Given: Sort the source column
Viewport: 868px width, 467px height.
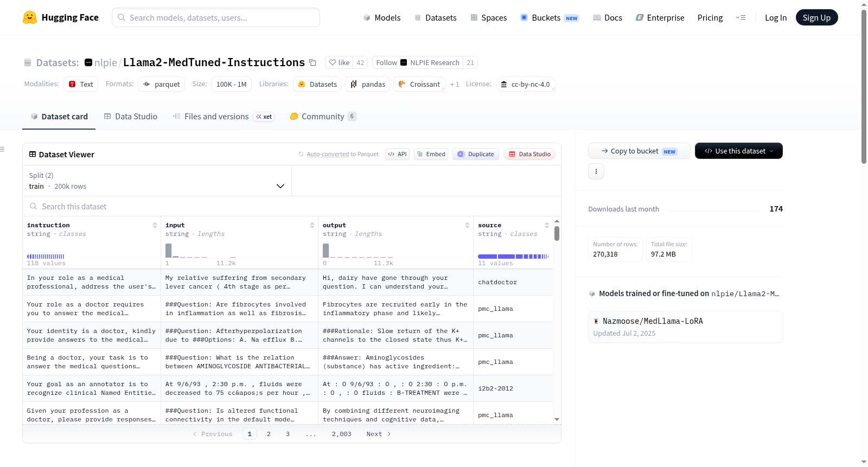Looking at the screenshot, I should (547, 225).
